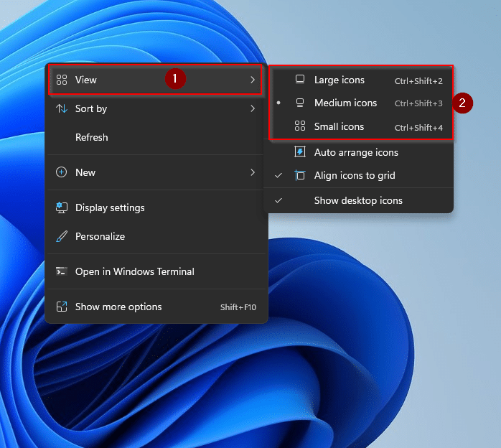The image size is (501, 448).
Task: Expand the View submenu chevron
Action: click(253, 80)
